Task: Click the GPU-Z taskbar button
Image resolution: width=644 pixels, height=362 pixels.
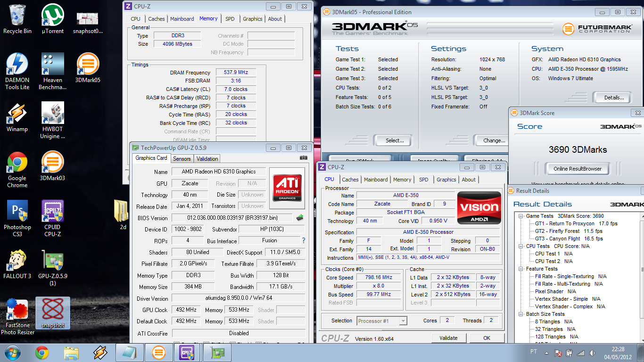Action: [217, 353]
